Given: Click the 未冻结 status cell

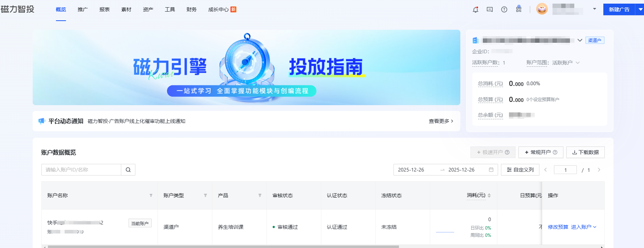Looking at the screenshot, I should (389, 227).
